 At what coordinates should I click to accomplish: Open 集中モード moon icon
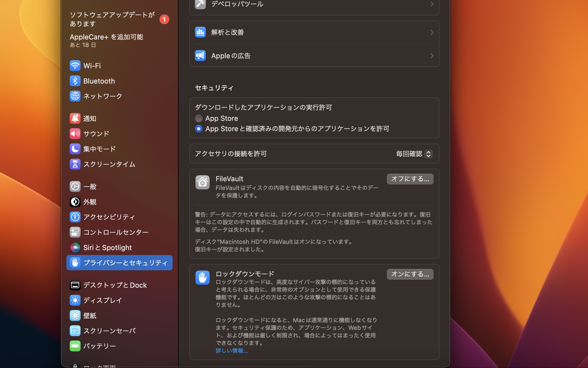[x=75, y=149]
